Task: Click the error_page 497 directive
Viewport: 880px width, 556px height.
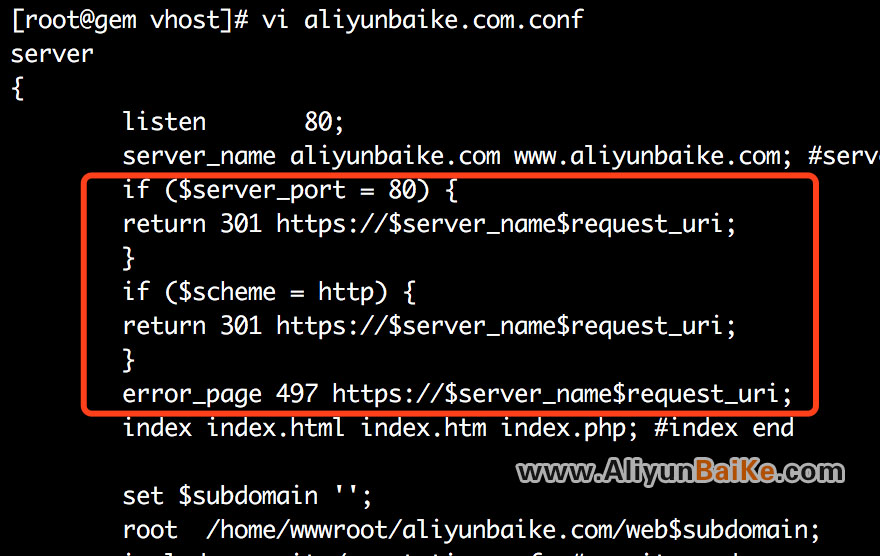Action: (x=457, y=394)
